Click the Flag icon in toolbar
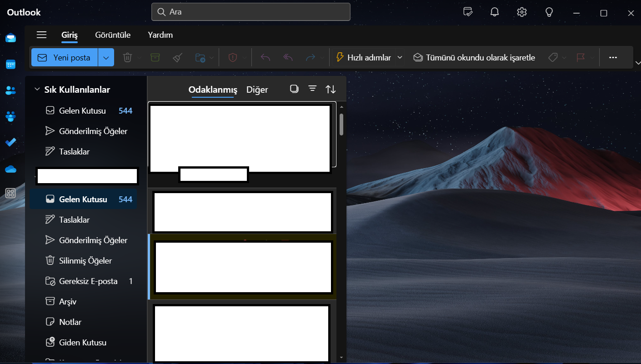This screenshot has height=364, width=641. (x=581, y=58)
